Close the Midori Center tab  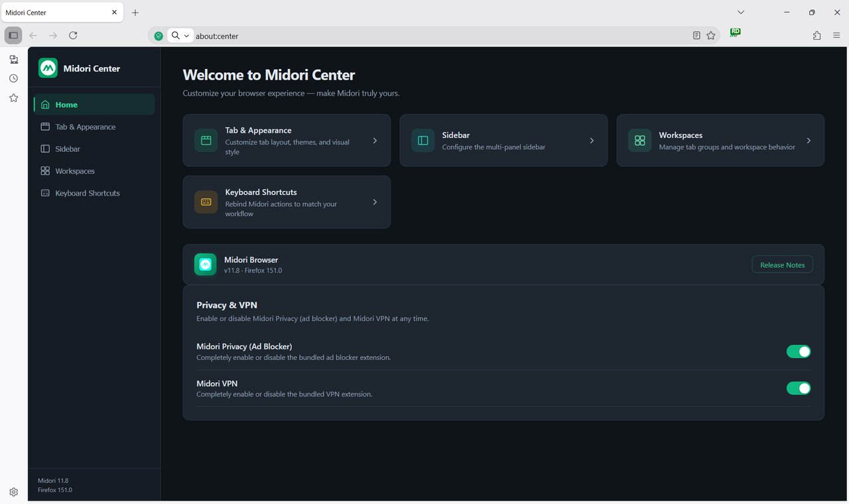pyautogui.click(x=115, y=12)
